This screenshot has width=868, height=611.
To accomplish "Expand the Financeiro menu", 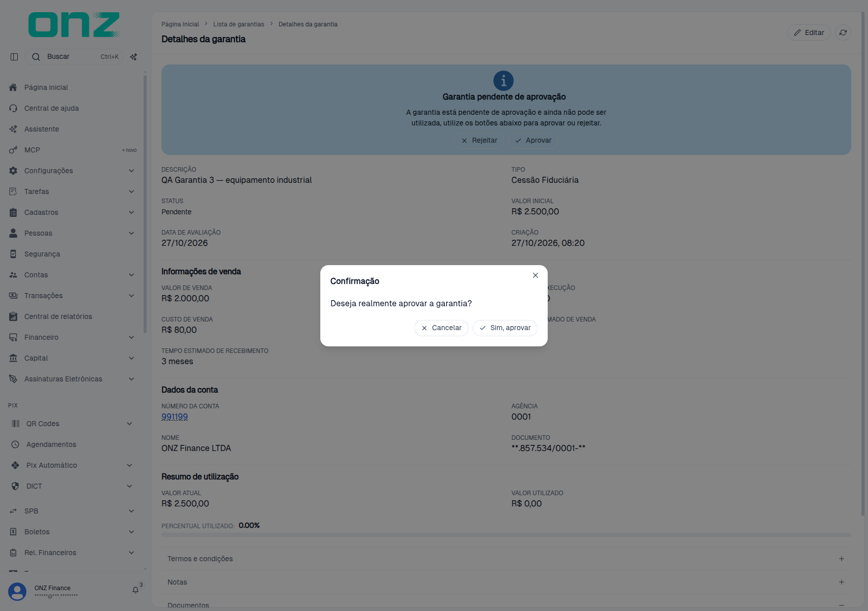I will click(x=73, y=337).
